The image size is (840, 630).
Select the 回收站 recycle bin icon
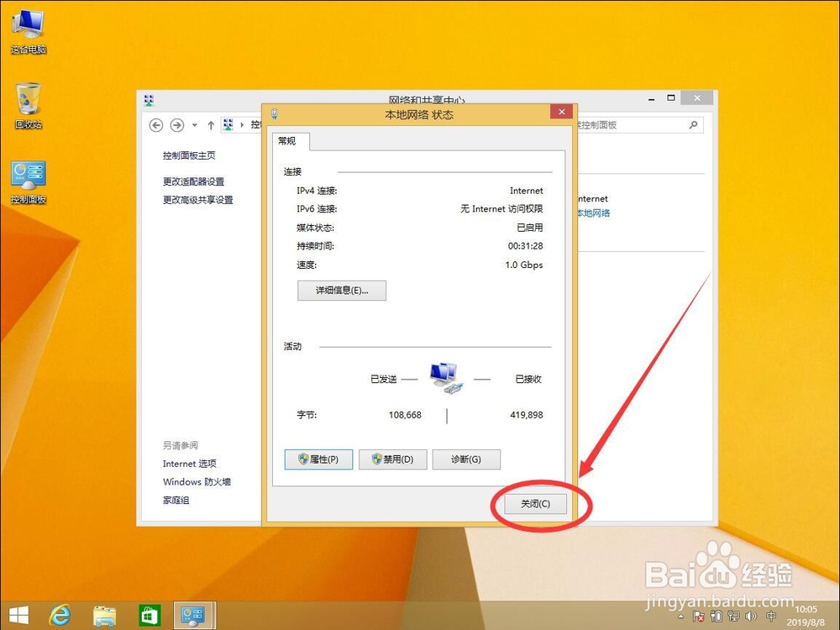coord(29,106)
